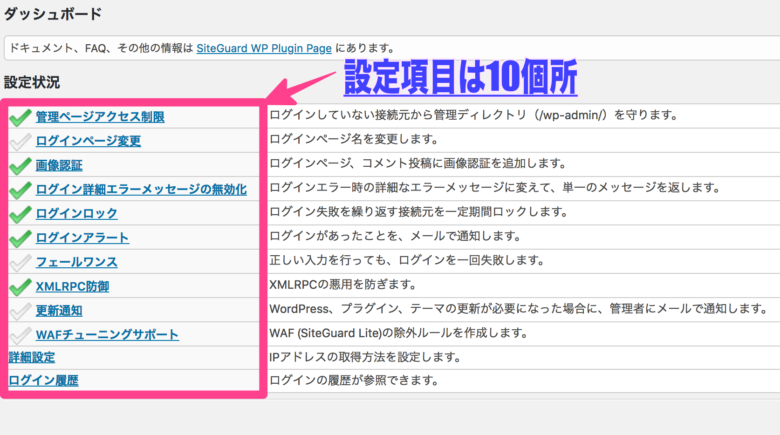The height and width of the screenshot is (435, 780).
Task: Click description text IPアドレスの取得方法を設定します。
Action: pos(365,357)
